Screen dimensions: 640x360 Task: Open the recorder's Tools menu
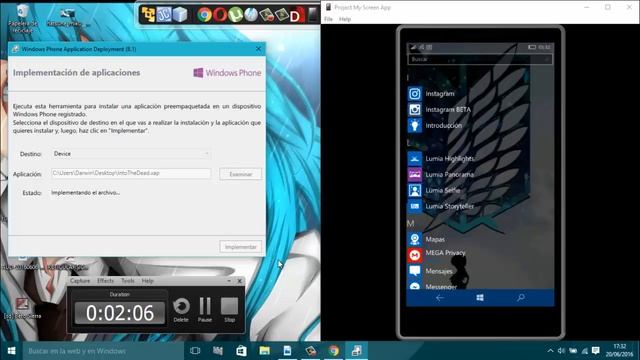tap(127, 281)
